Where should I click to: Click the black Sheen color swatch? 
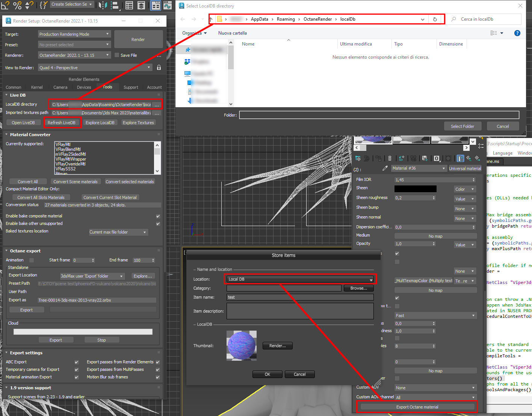click(416, 189)
